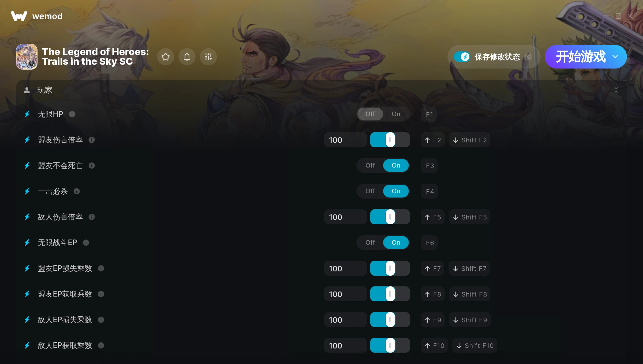Click the F6 hotkey button
Viewport: 643px width, 364px height.
click(x=429, y=243)
